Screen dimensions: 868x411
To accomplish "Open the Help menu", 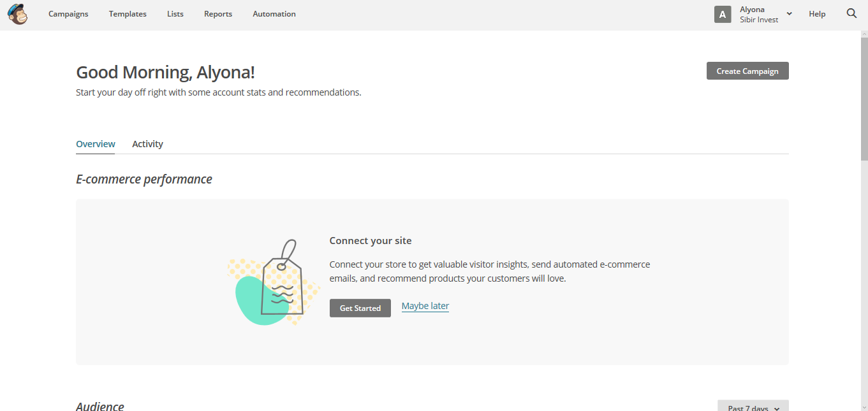I will click(817, 13).
